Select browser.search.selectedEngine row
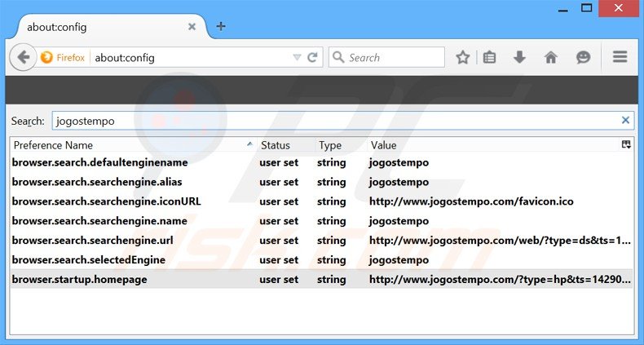Viewport: 644px width, 345px height. [321, 260]
